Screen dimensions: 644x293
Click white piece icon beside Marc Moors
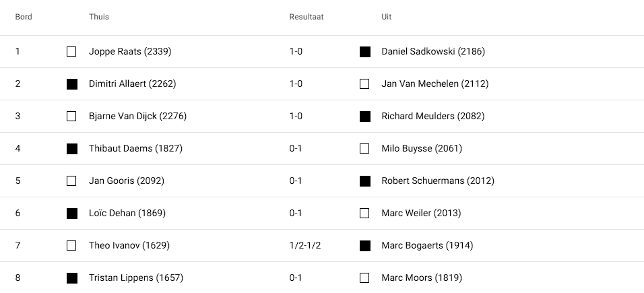[365, 278]
